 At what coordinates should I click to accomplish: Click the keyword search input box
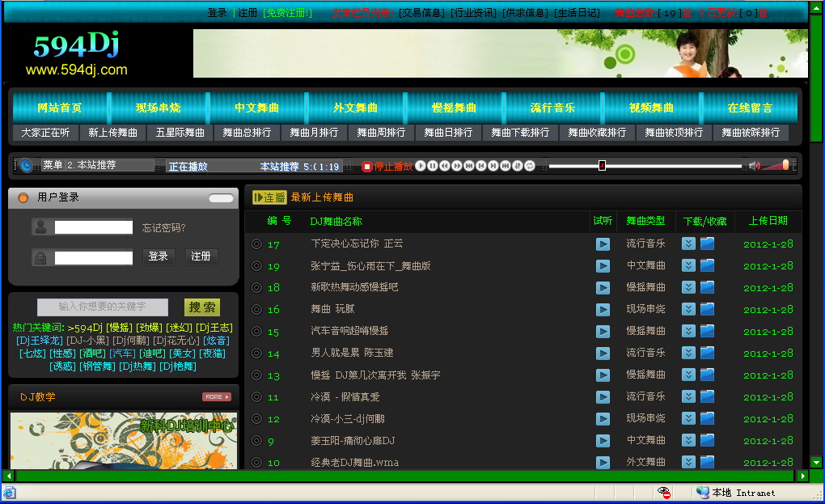103,307
